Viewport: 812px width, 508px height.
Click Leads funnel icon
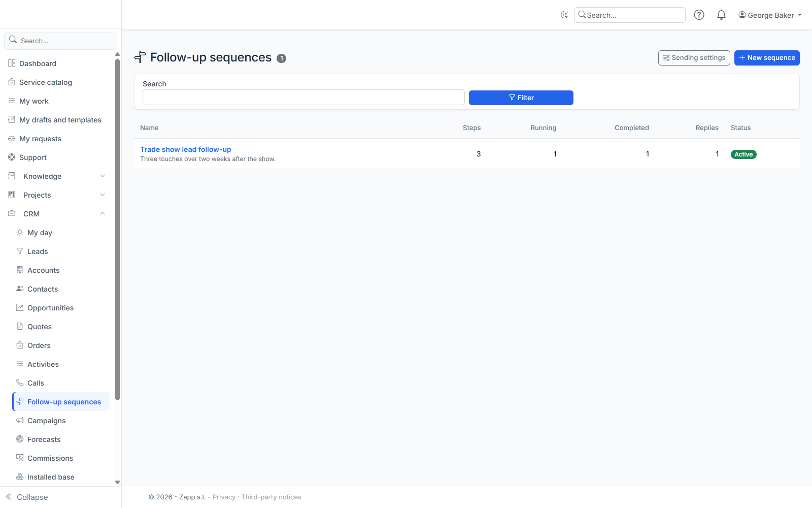coord(20,251)
